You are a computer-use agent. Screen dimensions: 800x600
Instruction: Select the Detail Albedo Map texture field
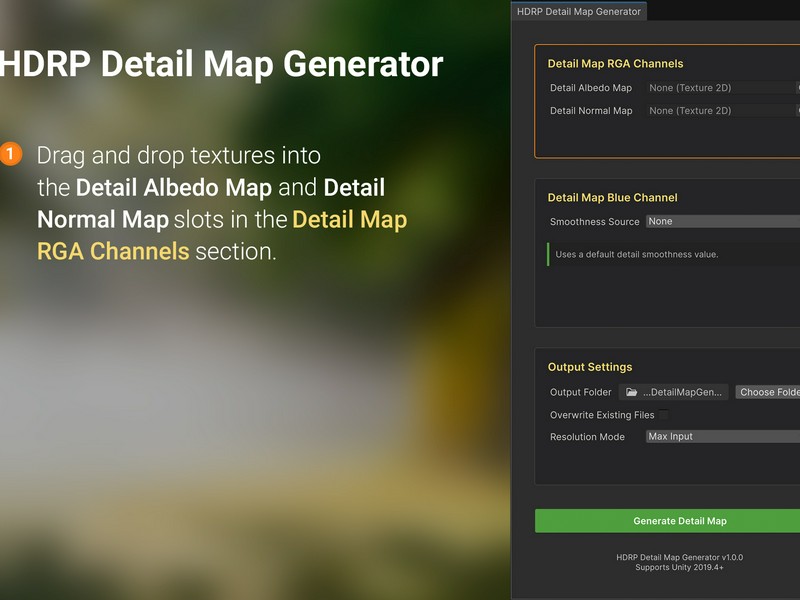tap(722, 88)
